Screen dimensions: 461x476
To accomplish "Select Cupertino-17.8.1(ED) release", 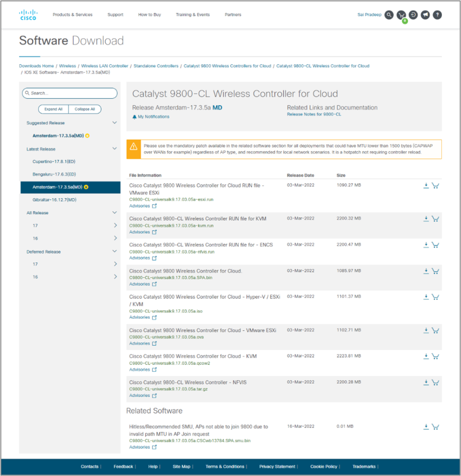I will (x=54, y=161).
